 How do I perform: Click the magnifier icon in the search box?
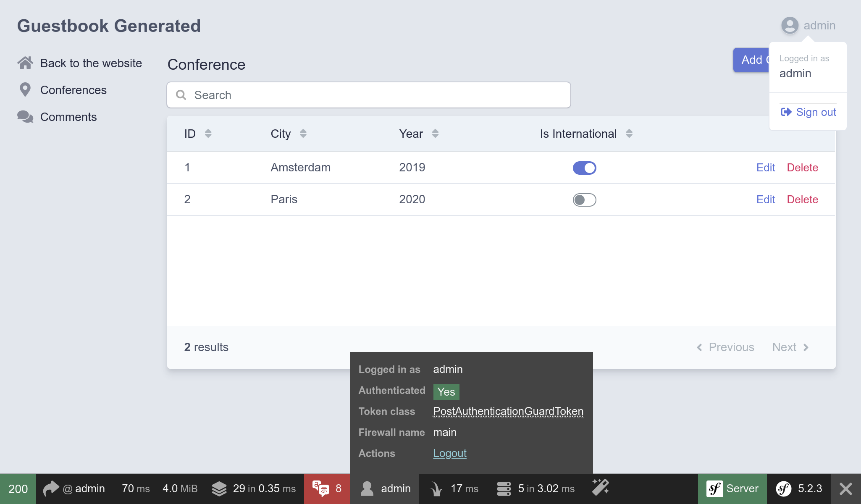click(181, 95)
